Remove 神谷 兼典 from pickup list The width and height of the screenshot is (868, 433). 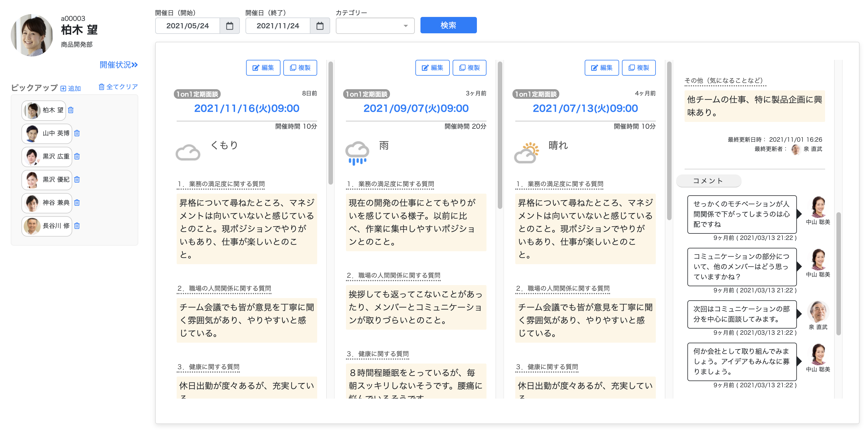pyautogui.click(x=77, y=202)
